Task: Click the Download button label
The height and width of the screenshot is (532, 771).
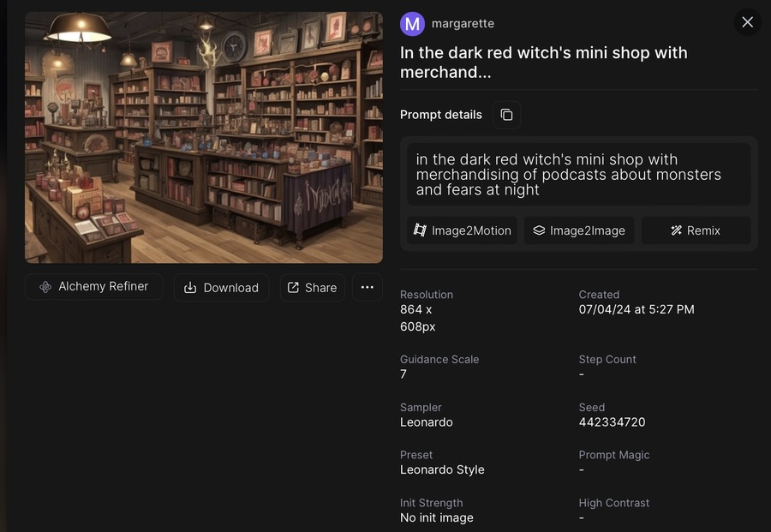Action: [x=231, y=288]
